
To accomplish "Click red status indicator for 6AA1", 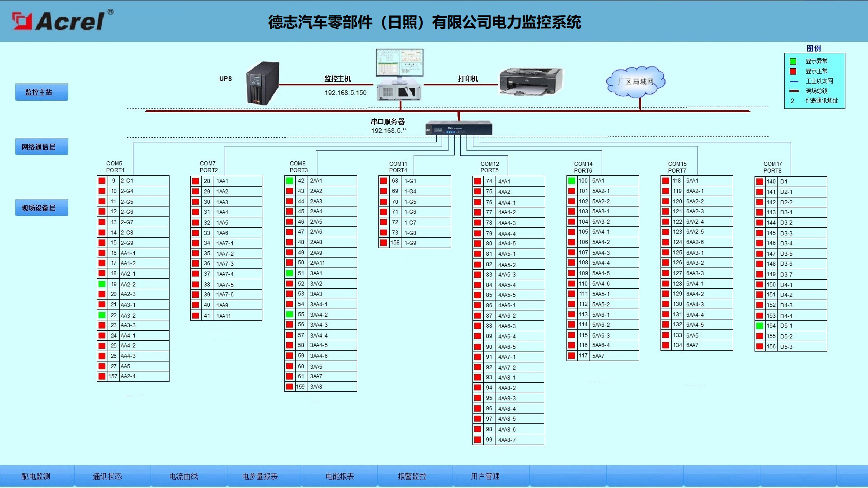I will click(x=666, y=181).
